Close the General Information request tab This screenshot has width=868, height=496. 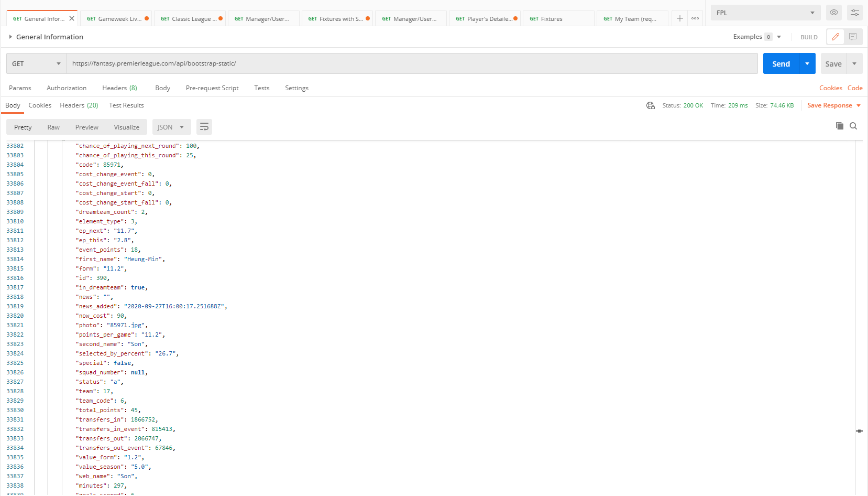72,18
